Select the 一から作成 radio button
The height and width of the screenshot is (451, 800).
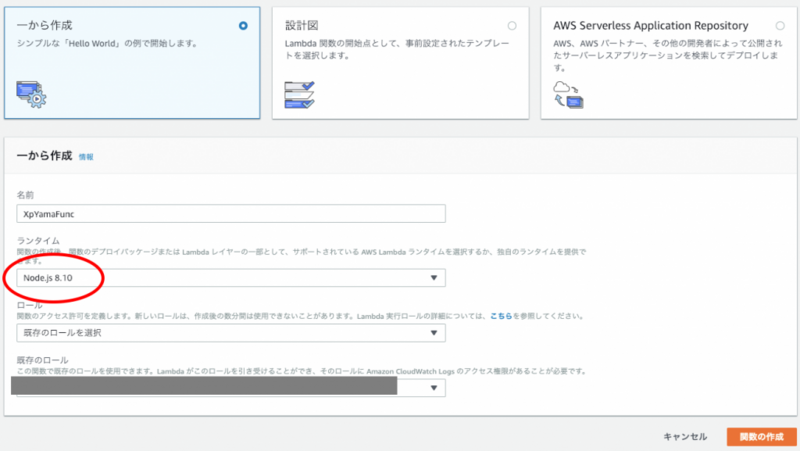(243, 26)
